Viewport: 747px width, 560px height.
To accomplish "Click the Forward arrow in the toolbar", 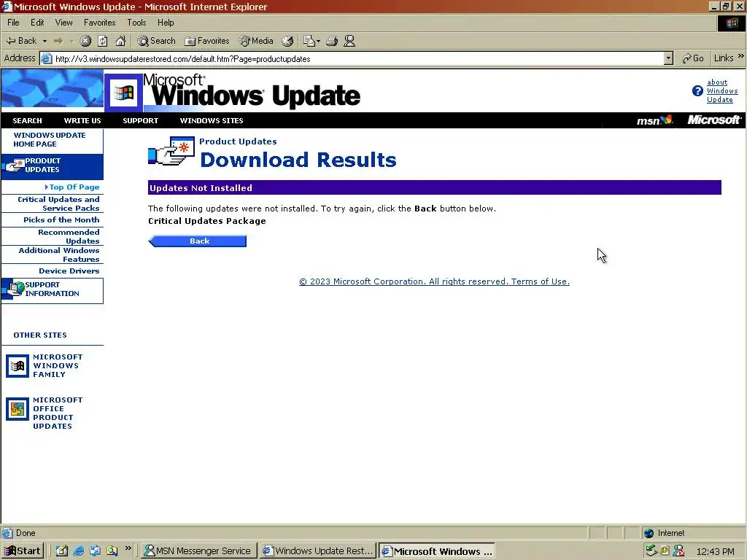I will (x=58, y=41).
